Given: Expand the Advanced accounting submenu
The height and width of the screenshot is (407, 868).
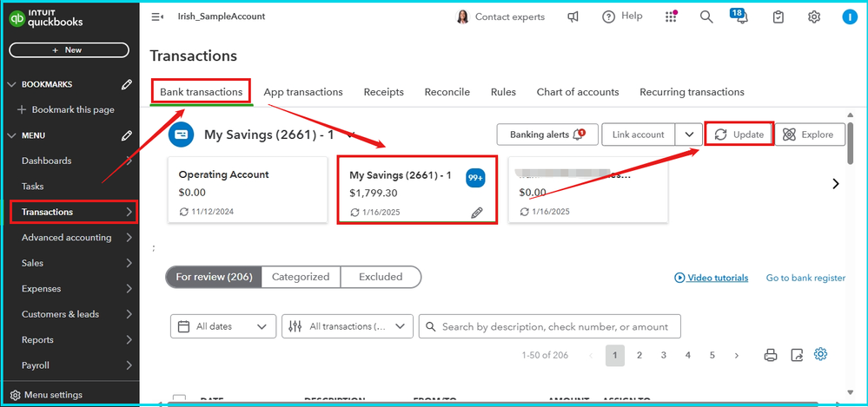Looking at the screenshot, I should click(x=129, y=238).
